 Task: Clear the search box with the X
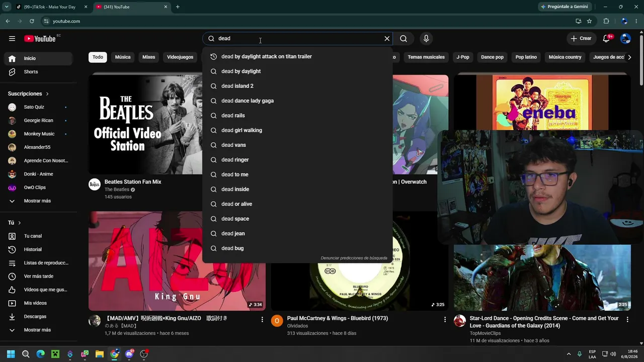pos(387,39)
